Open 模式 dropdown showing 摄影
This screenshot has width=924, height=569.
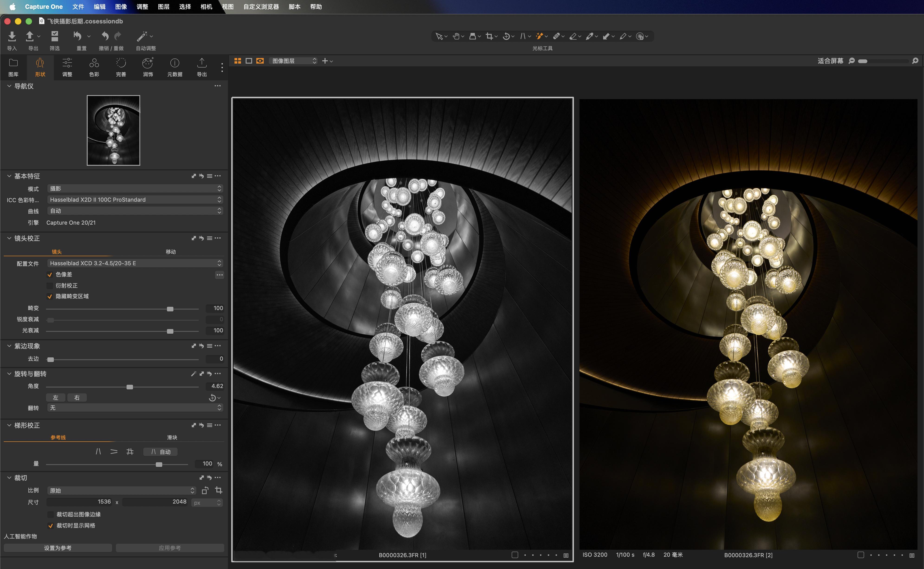click(135, 188)
